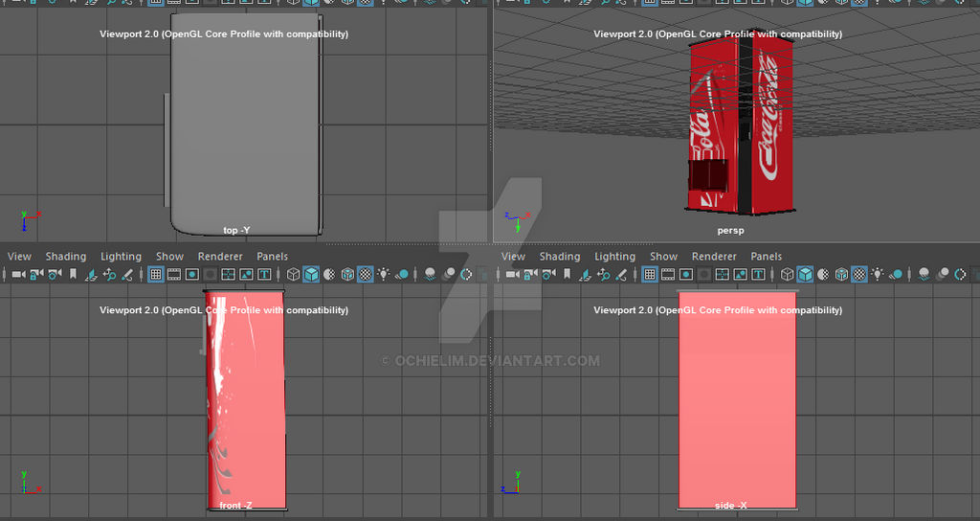Toggle Safe Action in front view panel
The height and width of the screenshot is (521, 980).
[x=246, y=274]
